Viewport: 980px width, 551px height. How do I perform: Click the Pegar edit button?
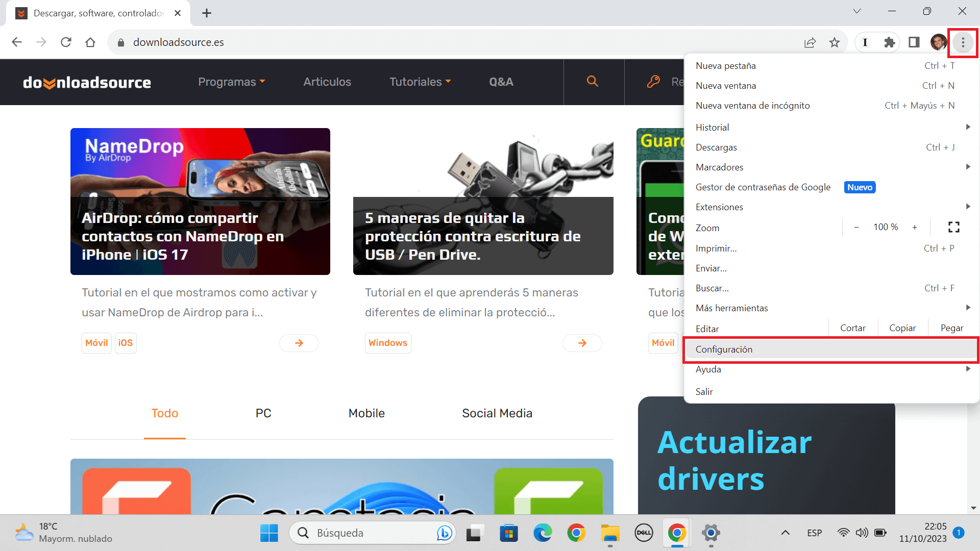[x=952, y=328]
